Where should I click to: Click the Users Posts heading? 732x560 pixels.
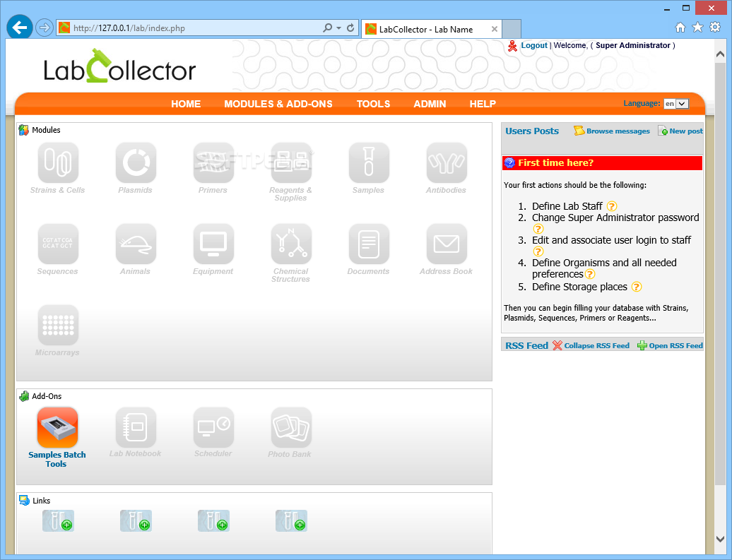click(x=532, y=131)
